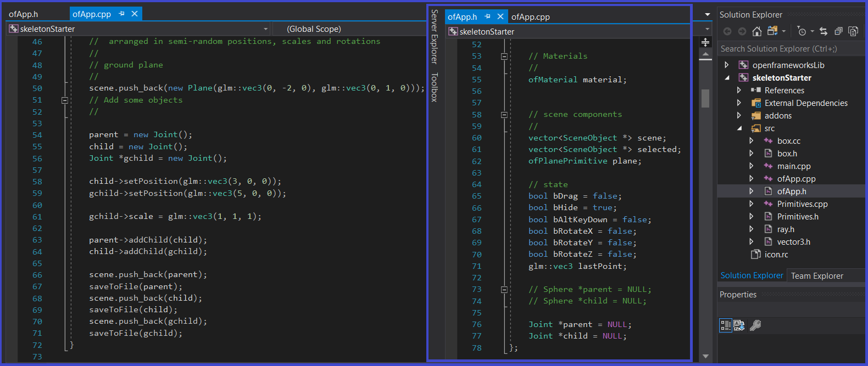Open the skeletonStarter project dropdown in left editor
The width and height of the screenshot is (868, 366).
click(266, 29)
